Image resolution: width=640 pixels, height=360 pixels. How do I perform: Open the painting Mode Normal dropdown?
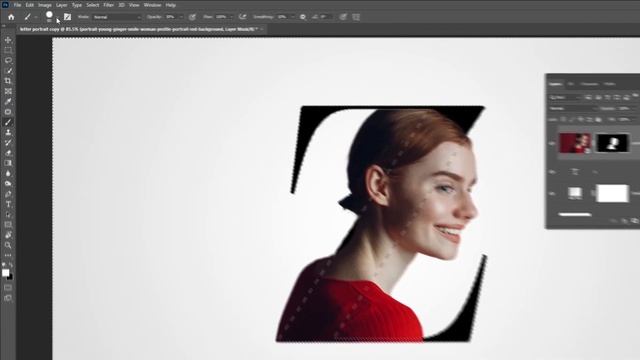(117, 17)
